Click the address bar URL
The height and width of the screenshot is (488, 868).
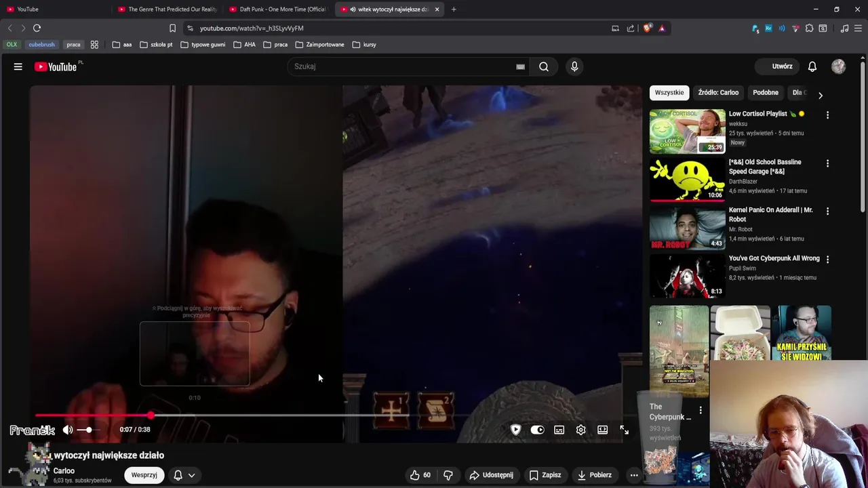point(252,28)
